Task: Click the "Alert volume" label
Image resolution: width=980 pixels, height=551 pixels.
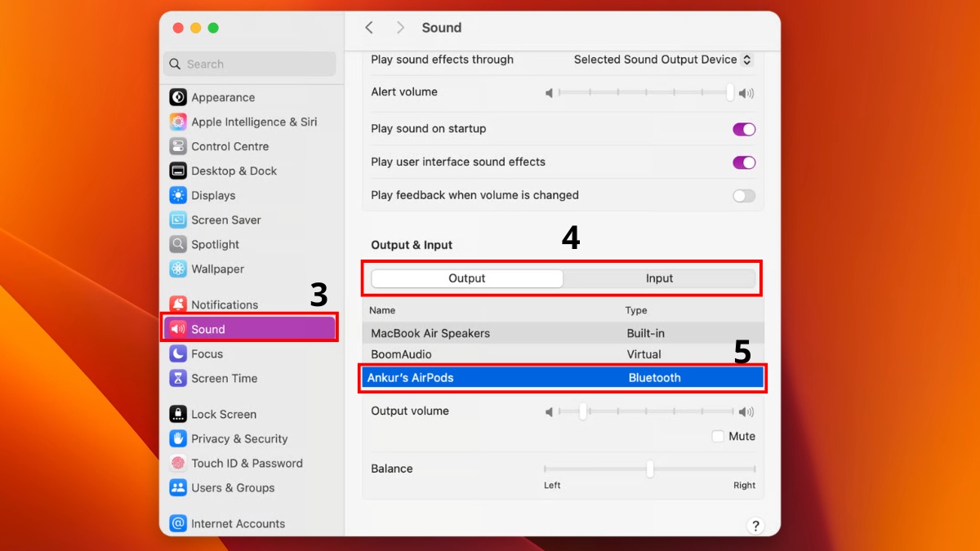Action: pyautogui.click(x=404, y=92)
